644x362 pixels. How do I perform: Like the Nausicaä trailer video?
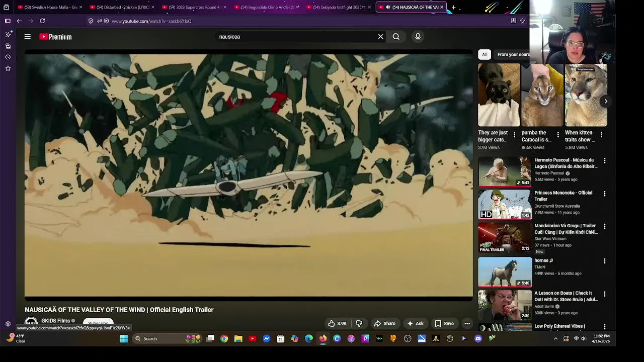(337, 323)
